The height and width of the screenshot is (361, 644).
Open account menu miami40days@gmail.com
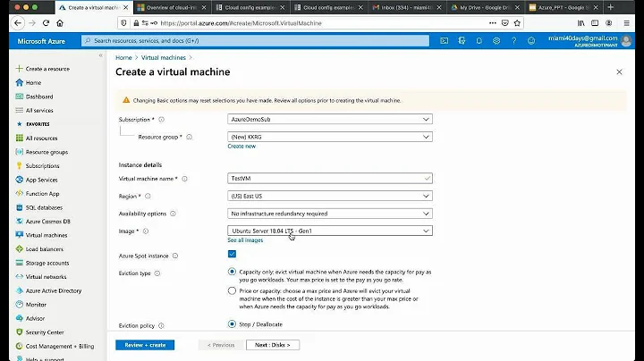pyautogui.click(x=589, y=40)
